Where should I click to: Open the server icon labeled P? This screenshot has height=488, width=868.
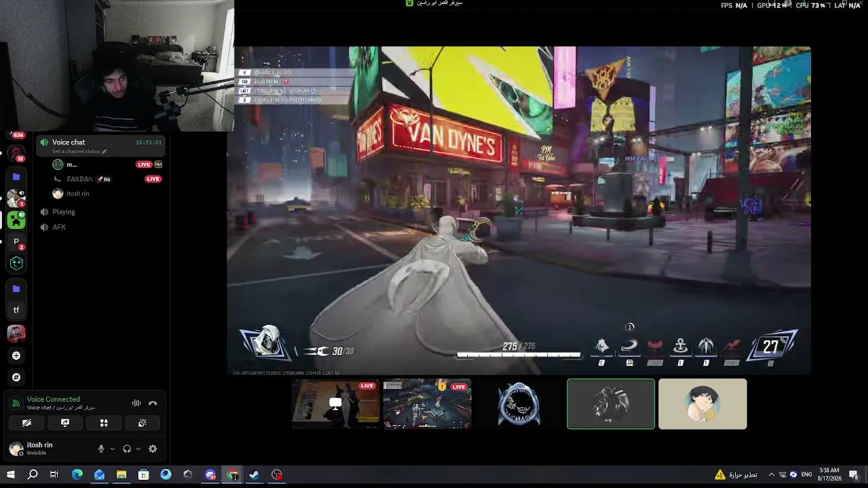[16, 241]
